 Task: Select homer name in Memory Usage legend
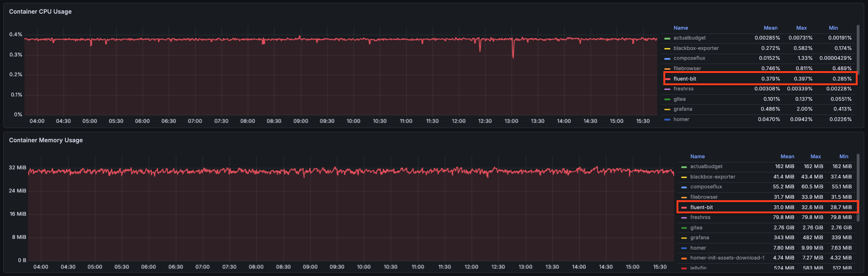click(x=698, y=248)
